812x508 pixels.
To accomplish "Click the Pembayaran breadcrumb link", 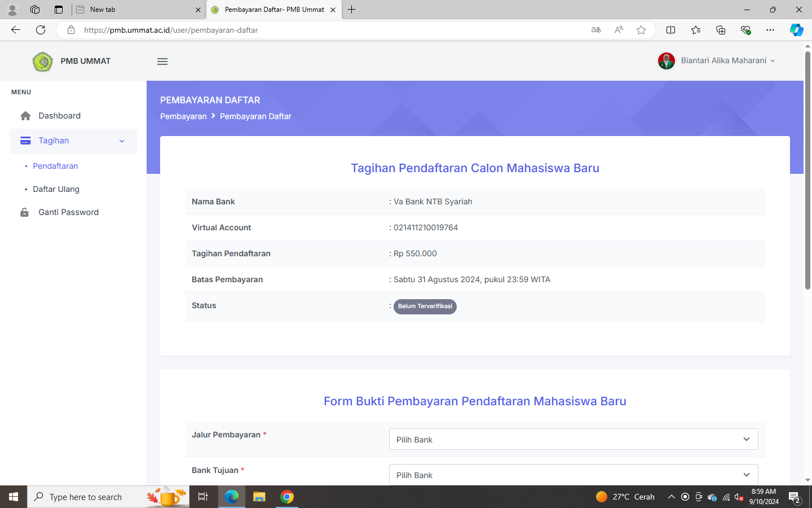I will [183, 116].
